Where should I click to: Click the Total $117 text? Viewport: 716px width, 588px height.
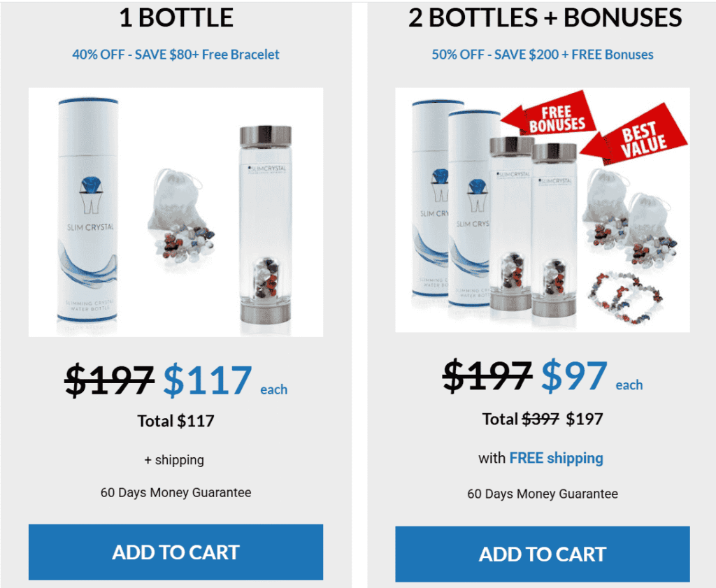[176, 421]
